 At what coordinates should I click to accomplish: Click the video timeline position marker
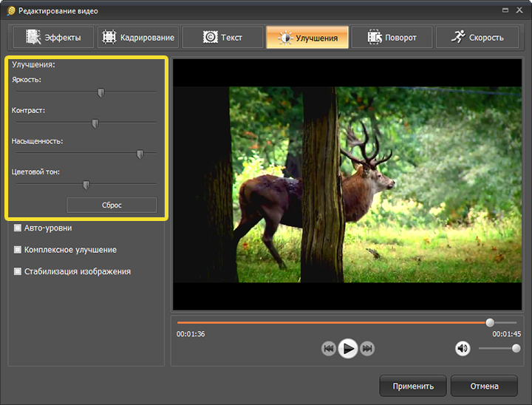tap(490, 322)
